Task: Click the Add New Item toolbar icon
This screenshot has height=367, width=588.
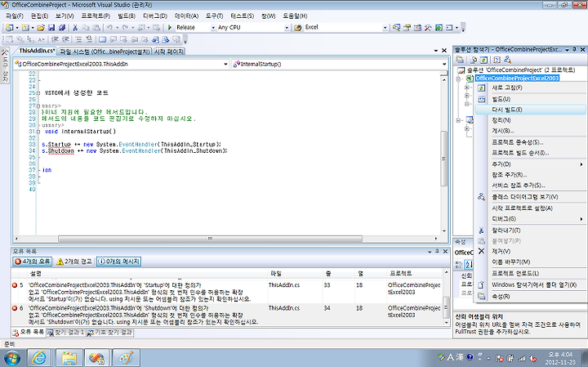Action: pos(25,28)
